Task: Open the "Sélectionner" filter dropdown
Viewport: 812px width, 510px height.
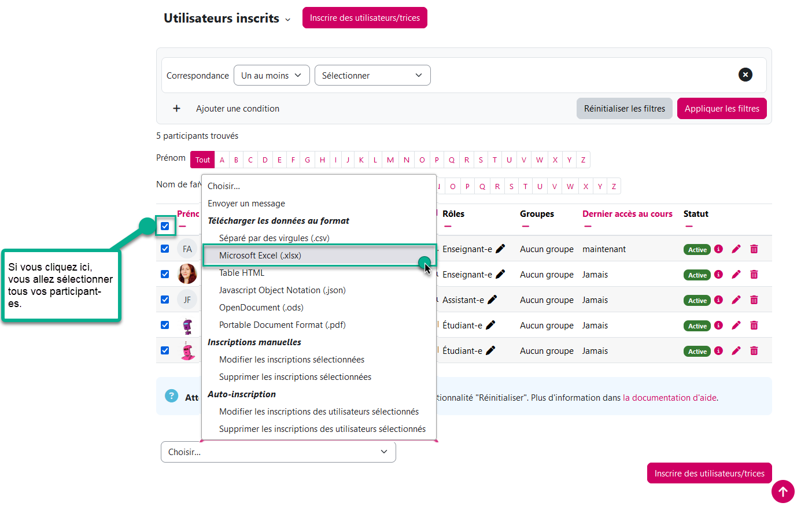Action: click(x=372, y=76)
